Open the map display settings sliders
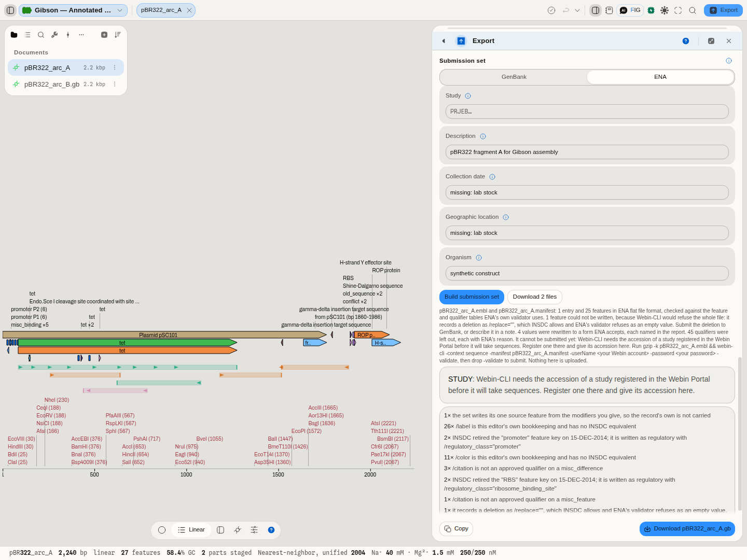This screenshot has height=560, width=747. pos(254,530)
